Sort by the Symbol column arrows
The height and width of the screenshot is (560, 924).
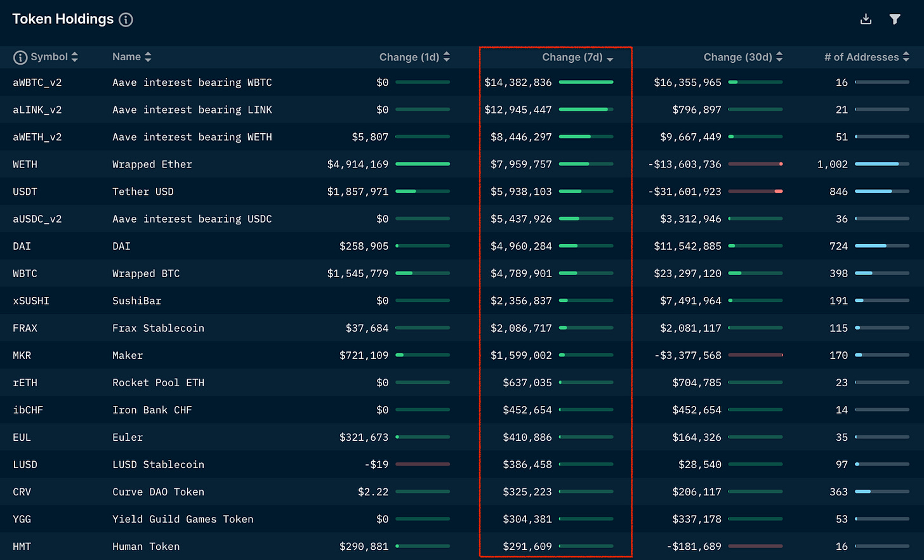pyautogui.click(x=75, y=57)
